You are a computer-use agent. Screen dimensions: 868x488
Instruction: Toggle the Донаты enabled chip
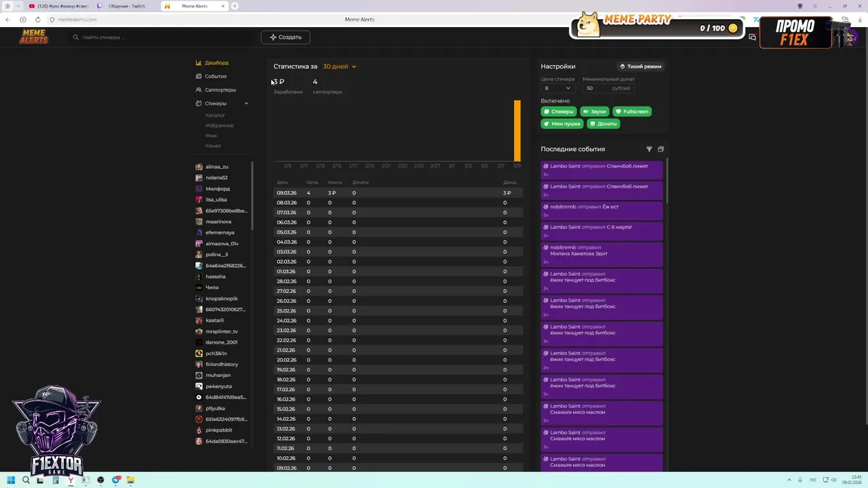(603, 123)
